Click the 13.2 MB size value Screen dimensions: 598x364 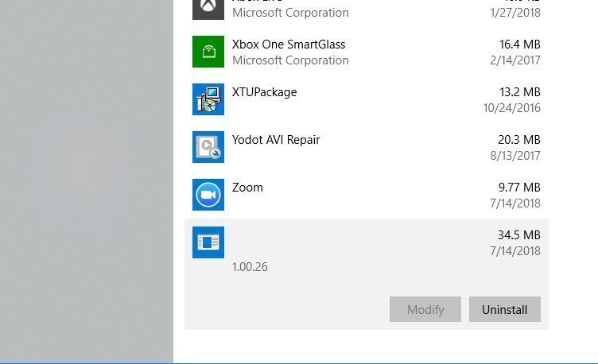coord(520,92)
